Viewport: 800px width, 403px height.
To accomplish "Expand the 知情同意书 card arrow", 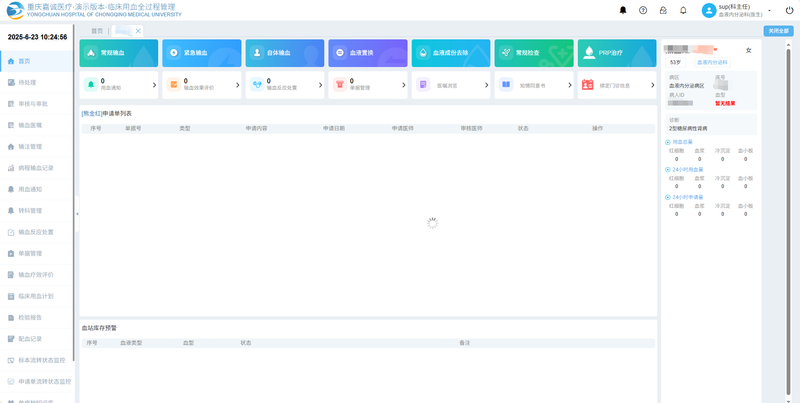I will [570, 85].
